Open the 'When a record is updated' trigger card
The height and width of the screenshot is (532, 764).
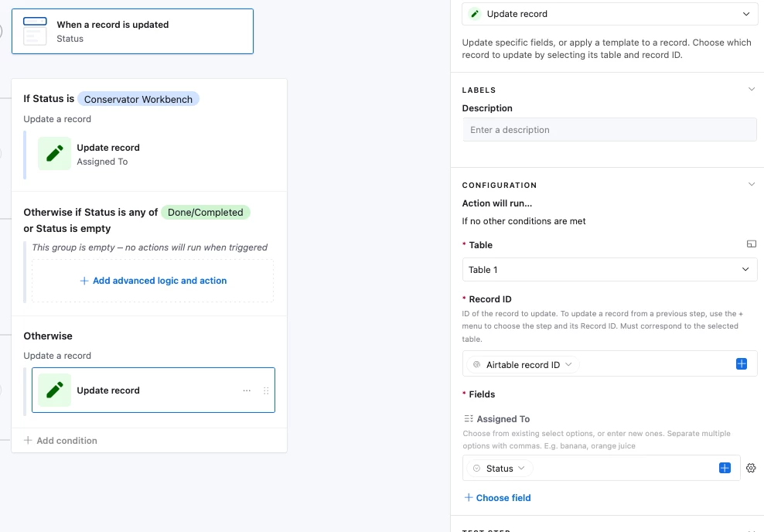132,31
